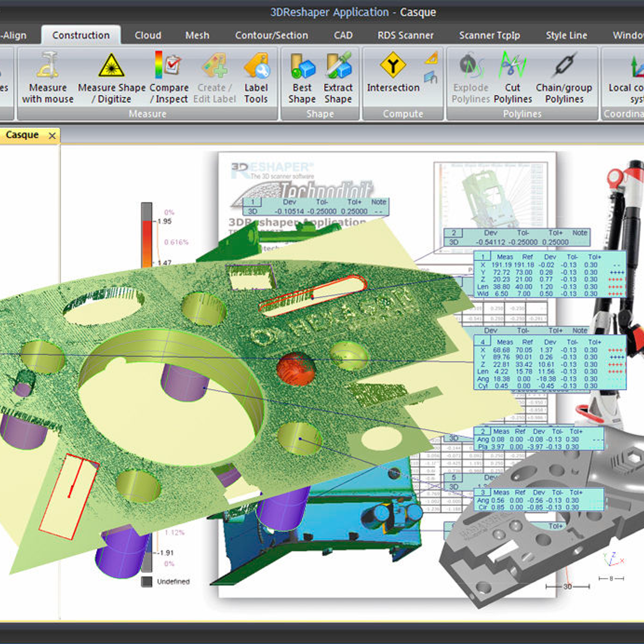The height and width of the screenshot is (644, 644).
Task: Select the Measure with mouse tool
Action: pyautogui.click(x=48, y=78)
